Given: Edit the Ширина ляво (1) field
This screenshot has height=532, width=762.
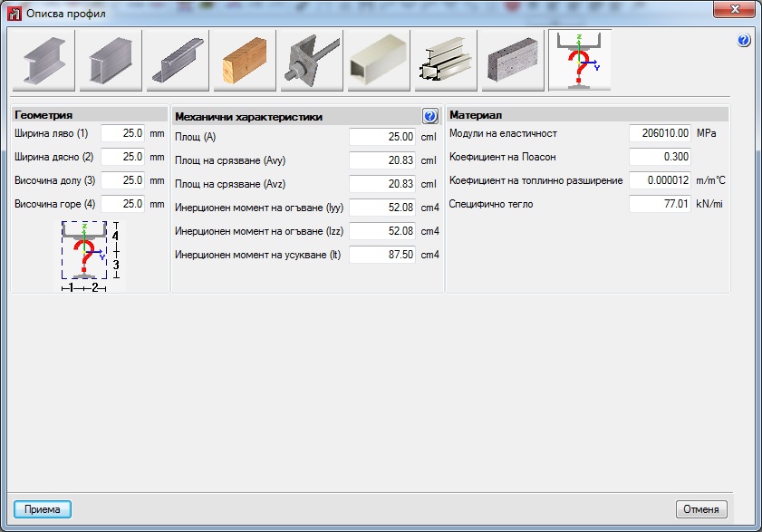Looking at the screenshot, I should click(123, 133).
